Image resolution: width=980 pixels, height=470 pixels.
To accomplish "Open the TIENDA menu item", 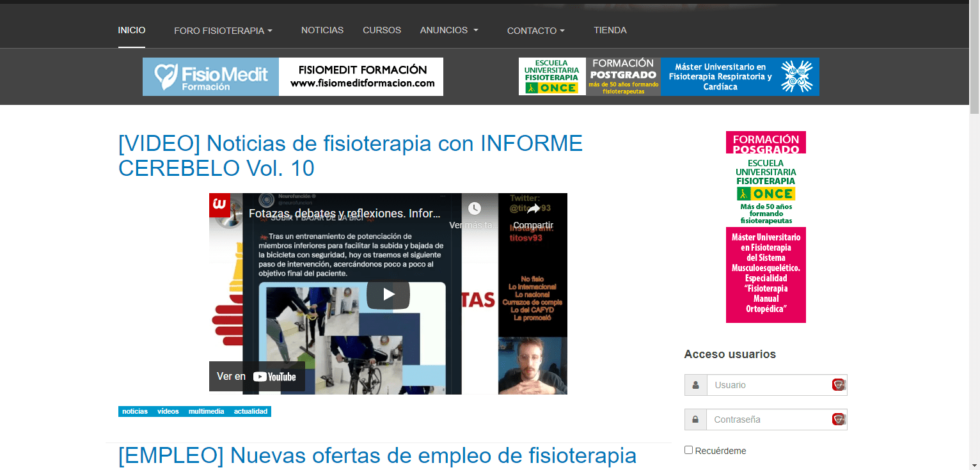I will (x=610, y=30).
